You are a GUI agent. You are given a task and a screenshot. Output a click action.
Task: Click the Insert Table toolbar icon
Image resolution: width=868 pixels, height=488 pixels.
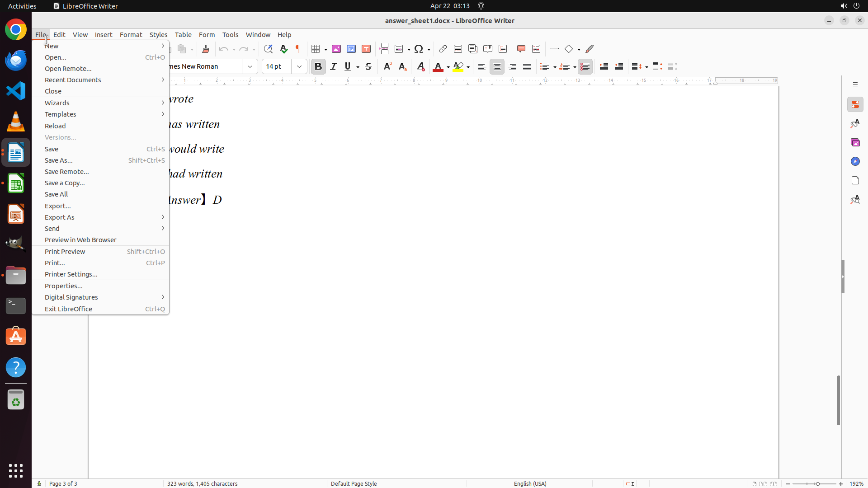pos(316,49)
